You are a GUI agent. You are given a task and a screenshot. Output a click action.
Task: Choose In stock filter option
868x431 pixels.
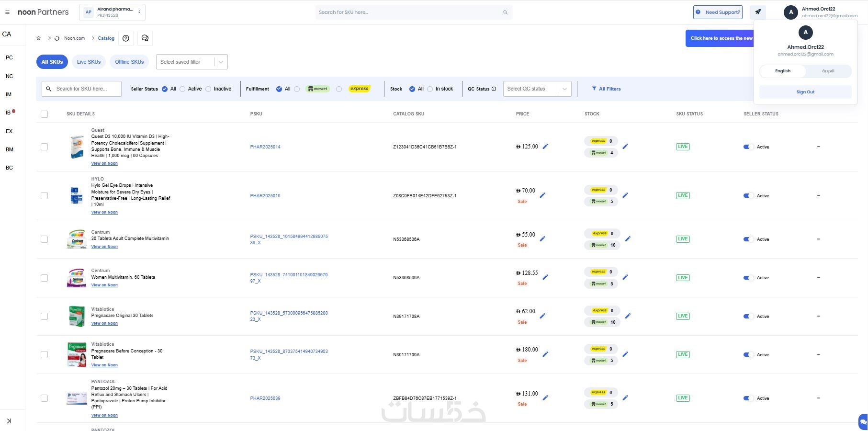(x=430, y=89)
